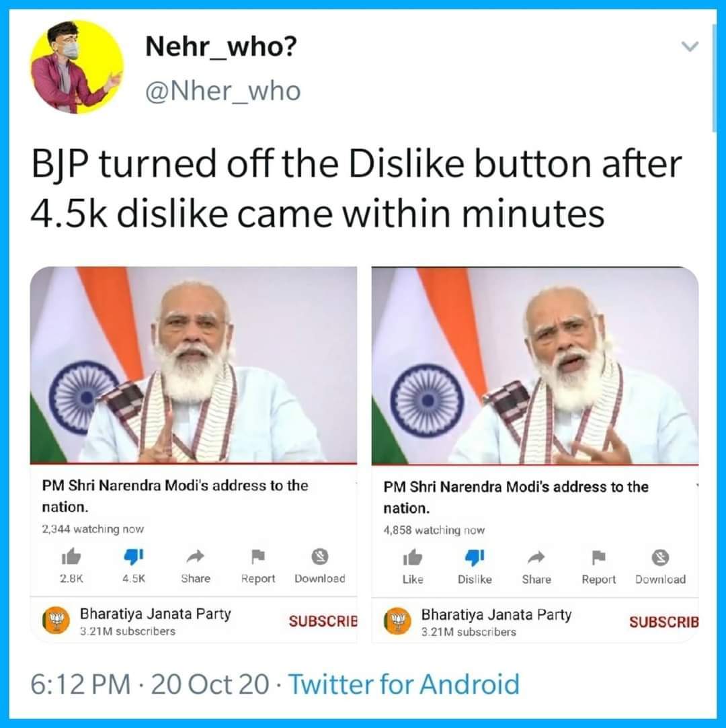Tap the Share arrow in right video
The image size is (726, 728).
pyautogui.click(x=536, y=557)
